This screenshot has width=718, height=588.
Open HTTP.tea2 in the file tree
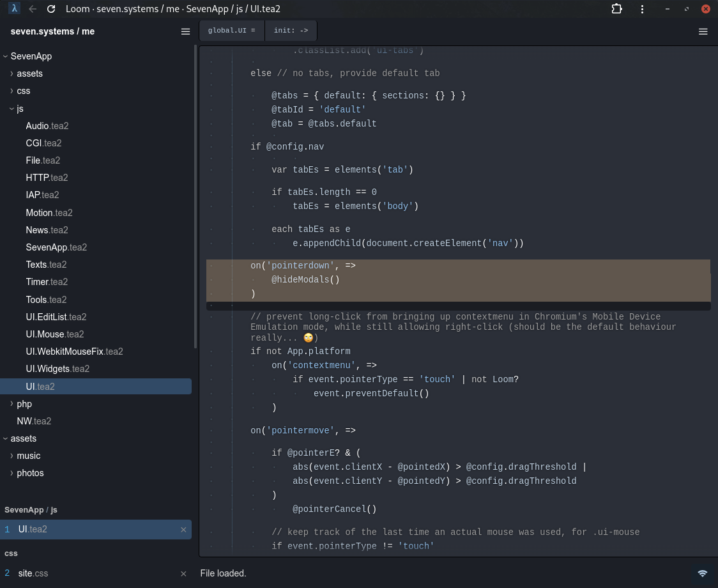pos(47,178)
